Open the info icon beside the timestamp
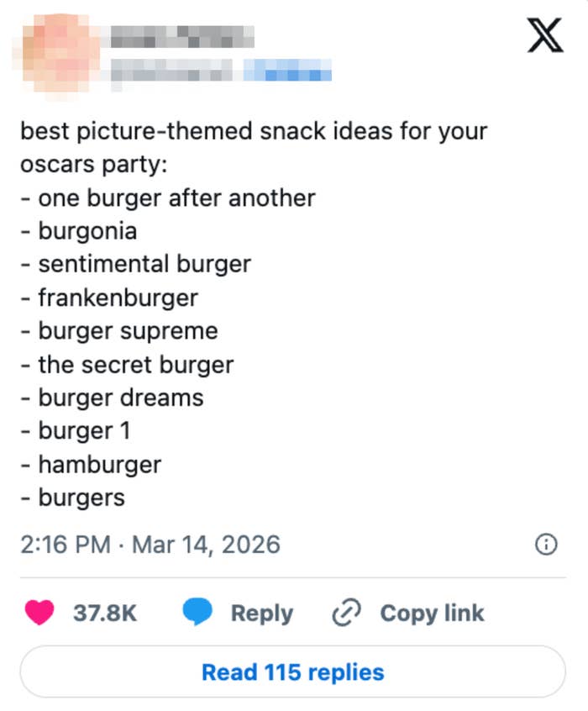588x711 pixels. (545, 545)
